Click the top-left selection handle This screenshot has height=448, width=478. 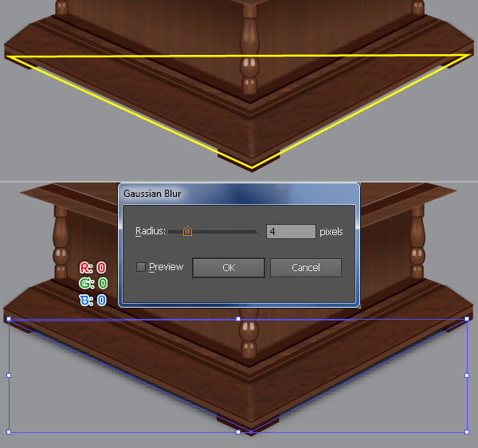(x=9, y=319)
